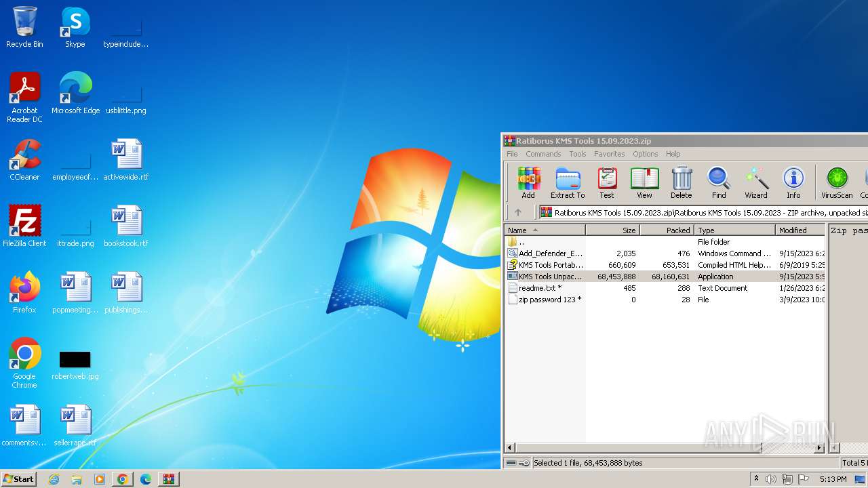Screen dimensions: 868x488
Task: Click the drive/key icon in status bar
Action: pos(518,463)
